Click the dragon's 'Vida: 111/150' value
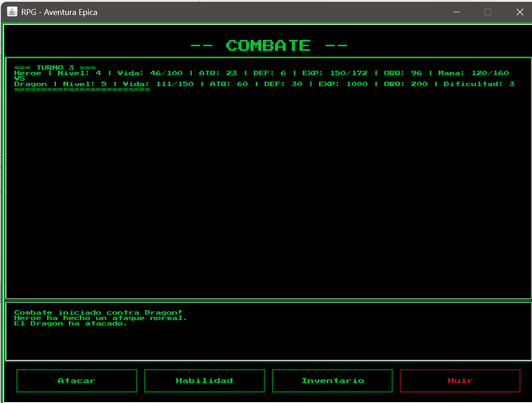Screen dimensions: 532x403 159,84
